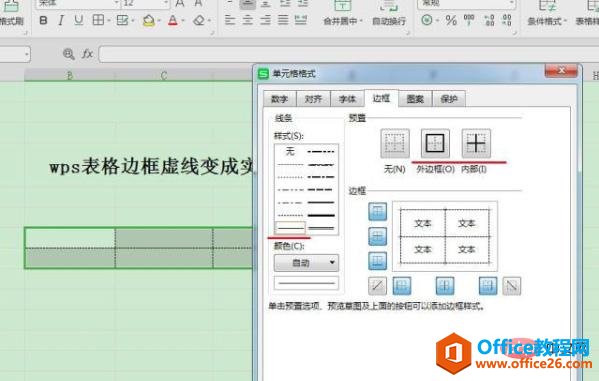Screen dimensions: 599x381
Task: Apply distributed alignment in the ribbon
Action: pos(301,19)
